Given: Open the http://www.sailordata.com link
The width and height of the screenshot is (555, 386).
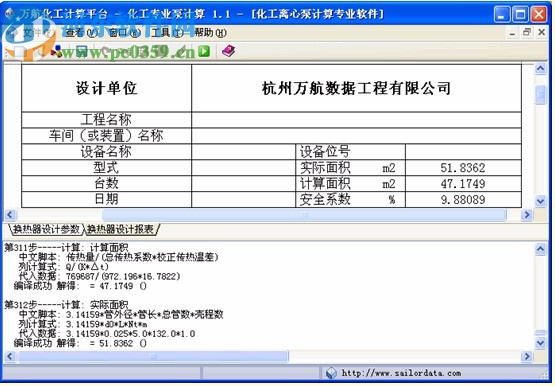Looking at the screenshot, I should (x=401, y=373).
